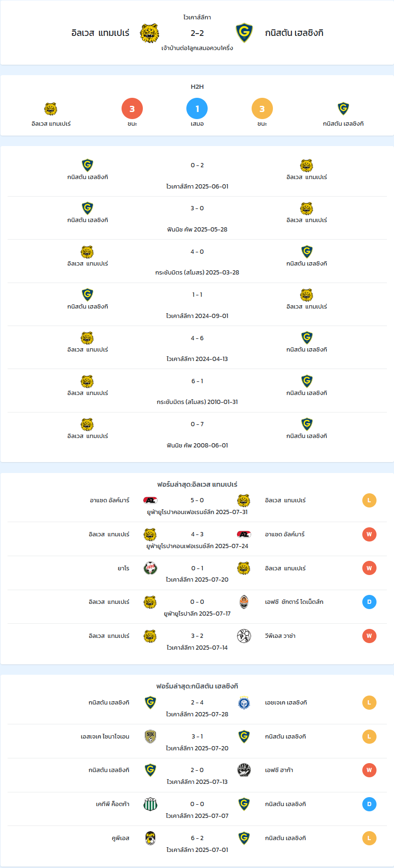Click the HJK Helsinki blue crest
Image resolution: width=394 pixels, height=868 pixels.
pos(244,703)
